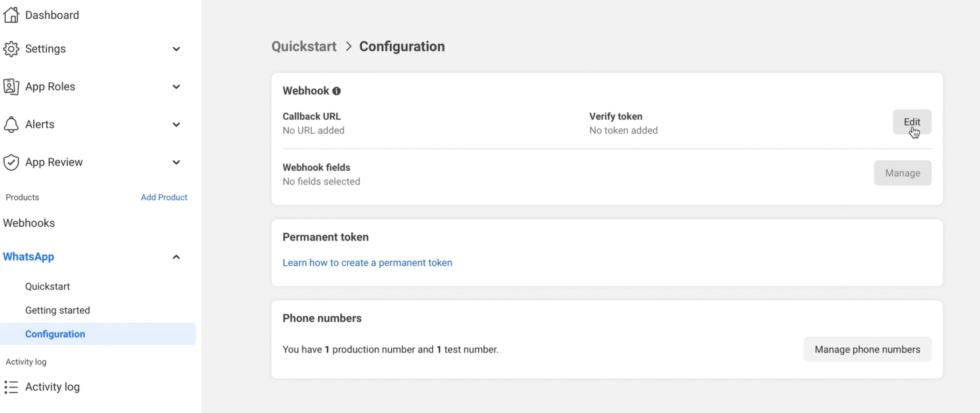Screen dimensions: 980x413
Task: Click the Manage webhook fields button
Action: pos(902,173)
